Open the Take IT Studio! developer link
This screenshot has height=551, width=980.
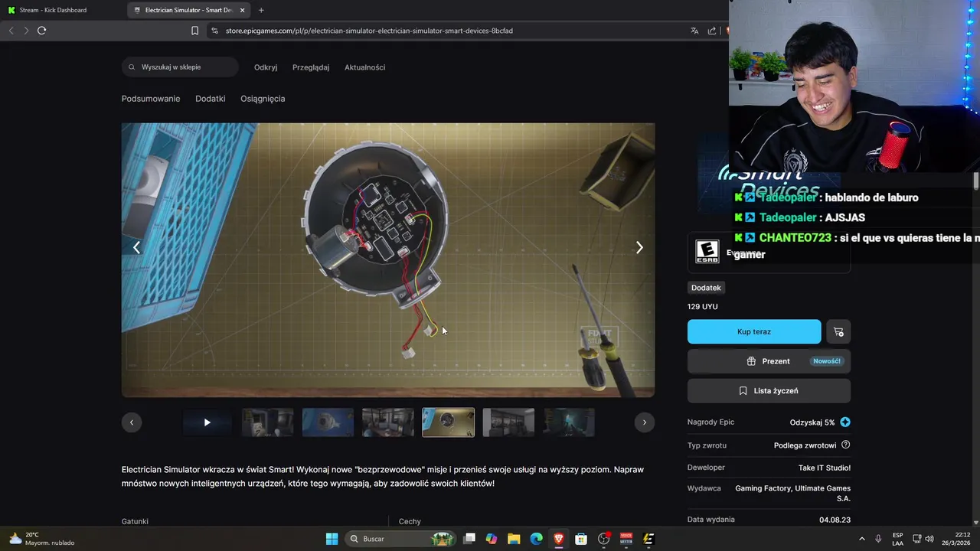click(825, 468)
